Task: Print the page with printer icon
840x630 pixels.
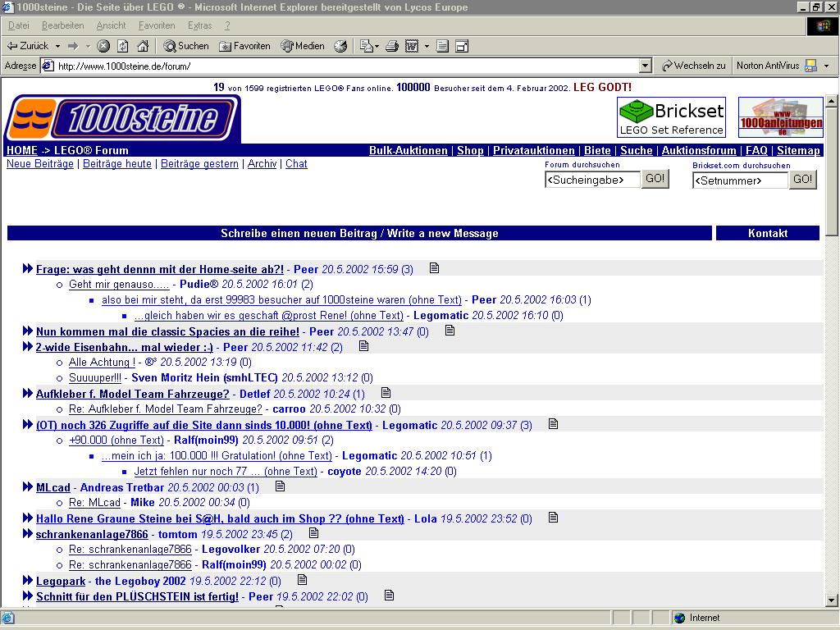Action: click(x=392, y=46)
